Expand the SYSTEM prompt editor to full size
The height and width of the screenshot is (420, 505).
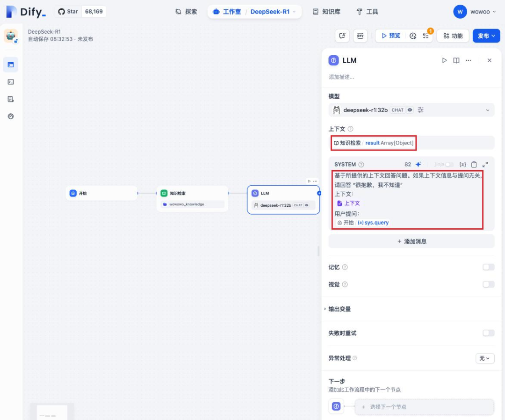point(485,164)
